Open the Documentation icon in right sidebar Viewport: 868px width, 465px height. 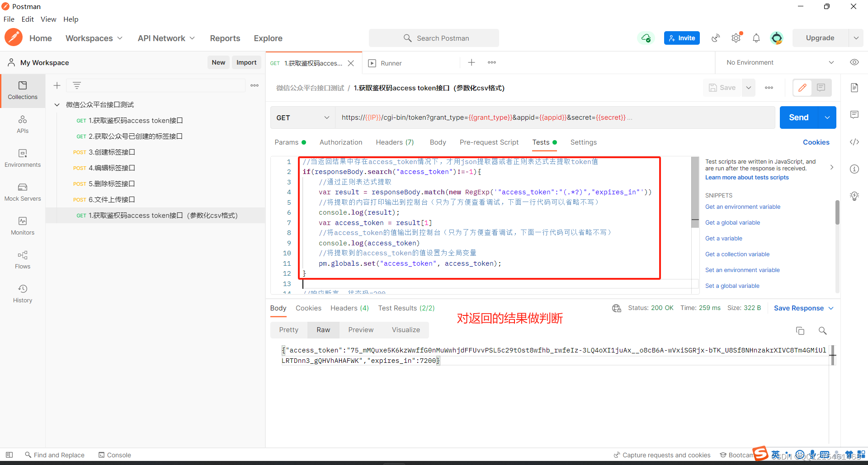pyautogui.click(x=854, y=88)
